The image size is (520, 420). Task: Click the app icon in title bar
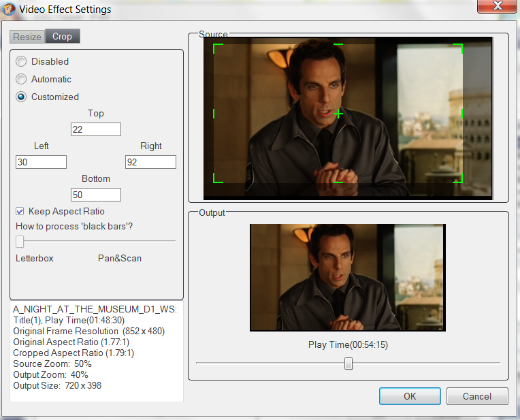pyautogui.click(x=9, y=10)
